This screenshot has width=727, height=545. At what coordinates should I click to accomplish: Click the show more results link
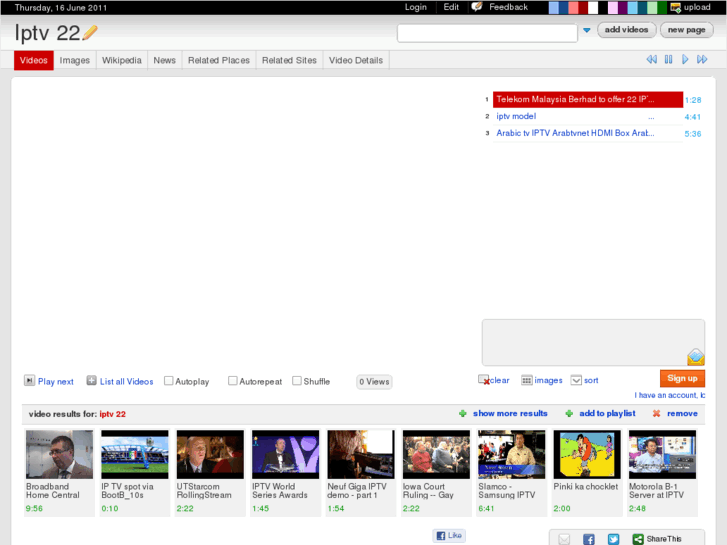click(x=510, y=413)
